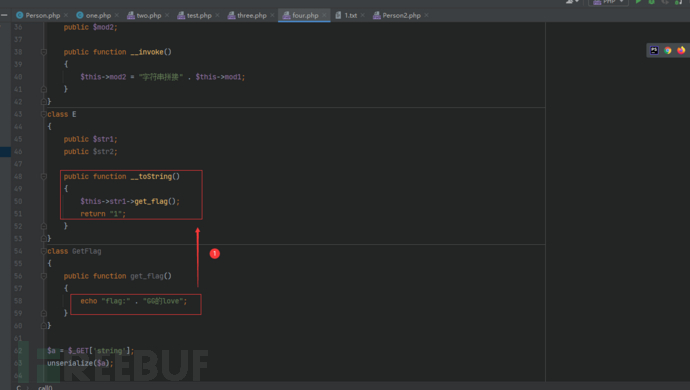690x390 pixels.
Task: Open file in Firefox browser icon
Action: point(681,50)
